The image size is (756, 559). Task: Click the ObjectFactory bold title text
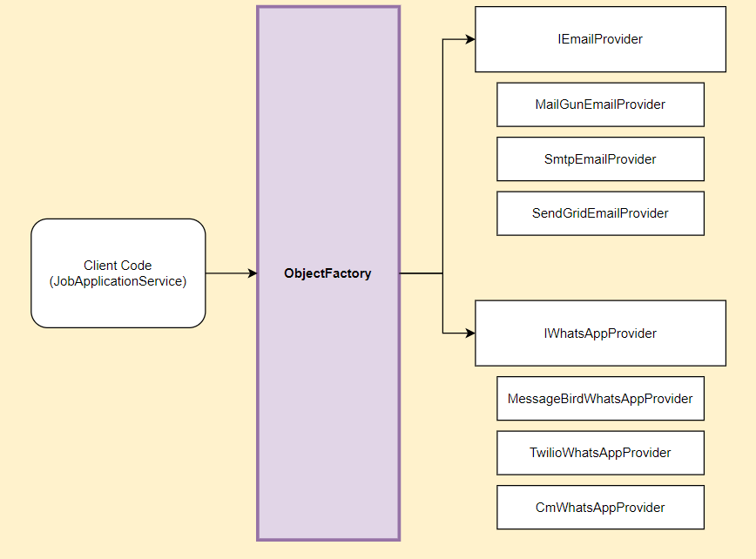click(327, 273)
